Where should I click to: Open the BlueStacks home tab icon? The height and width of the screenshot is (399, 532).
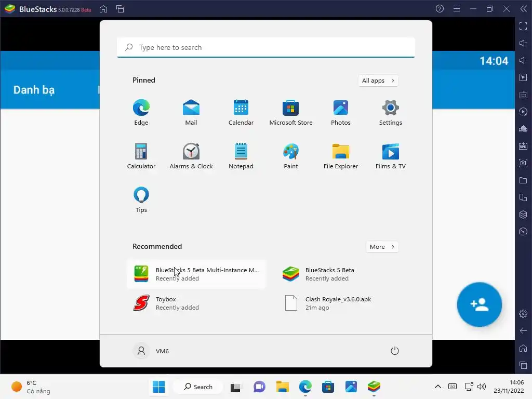tap(103, 9)
